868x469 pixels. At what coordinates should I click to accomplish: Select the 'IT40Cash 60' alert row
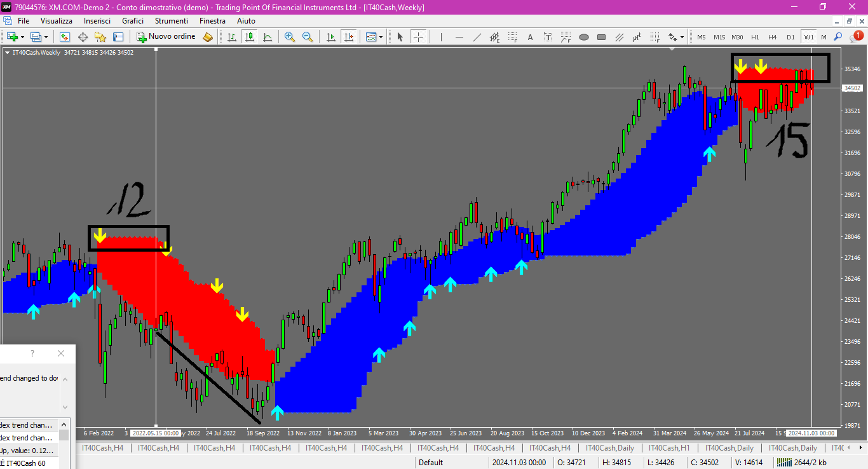click(x=30, y=463)
